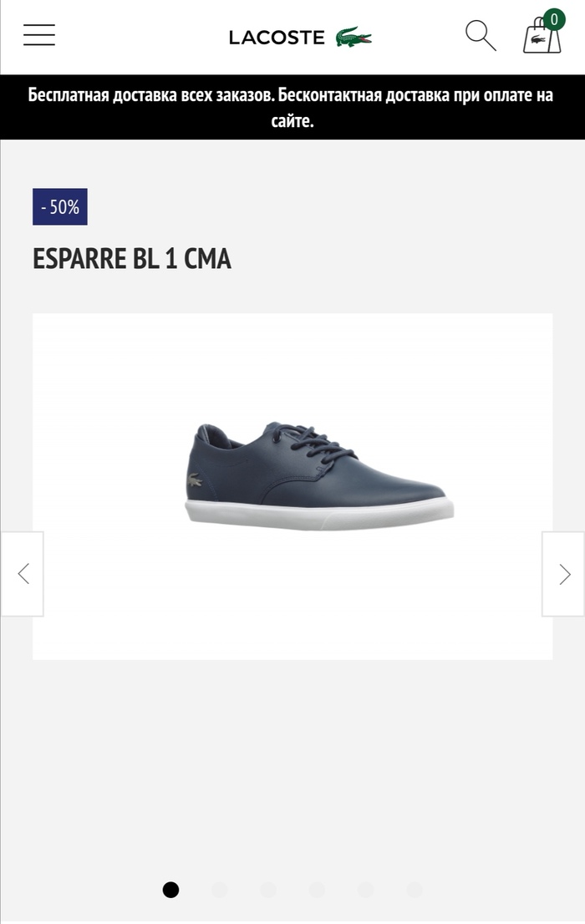Screen dimensions: 585x924
Task: Click the green cart count badge
Action: point(554,19)
